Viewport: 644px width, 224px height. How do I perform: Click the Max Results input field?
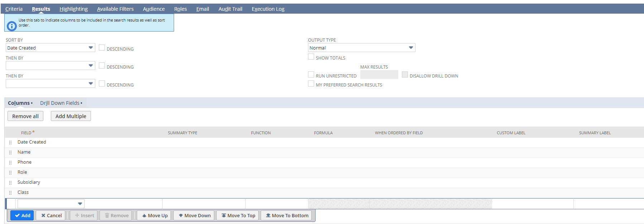pos(379,75)
